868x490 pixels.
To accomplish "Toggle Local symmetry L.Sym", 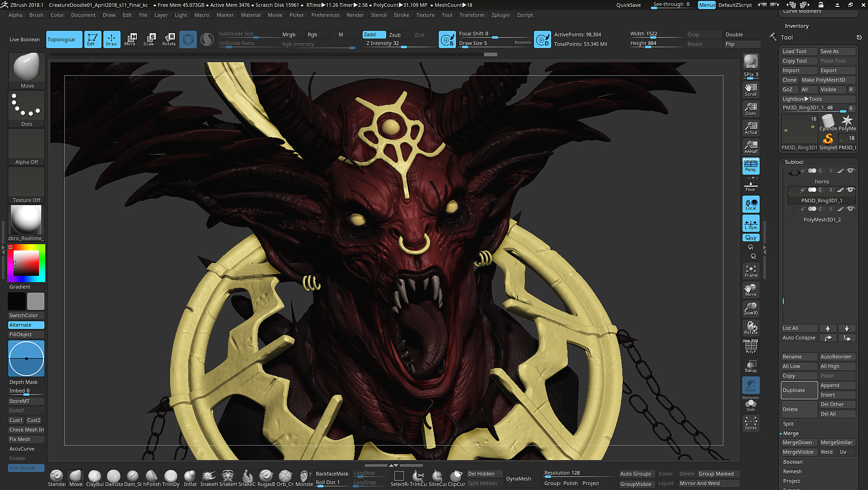I will click(x=751, y=223).
